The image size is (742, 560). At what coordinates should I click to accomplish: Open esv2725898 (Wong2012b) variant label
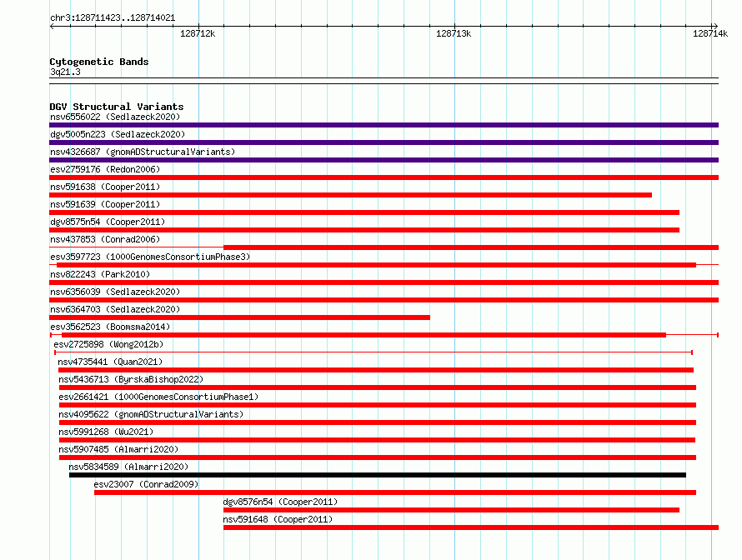click(108, 344)
